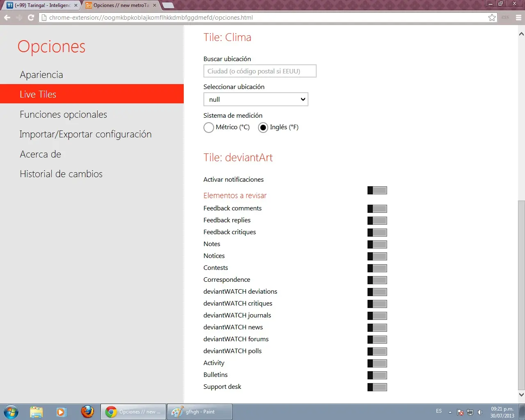Select the Métrico (°C) radio button
525x420 pixels.
click(208, 128)
